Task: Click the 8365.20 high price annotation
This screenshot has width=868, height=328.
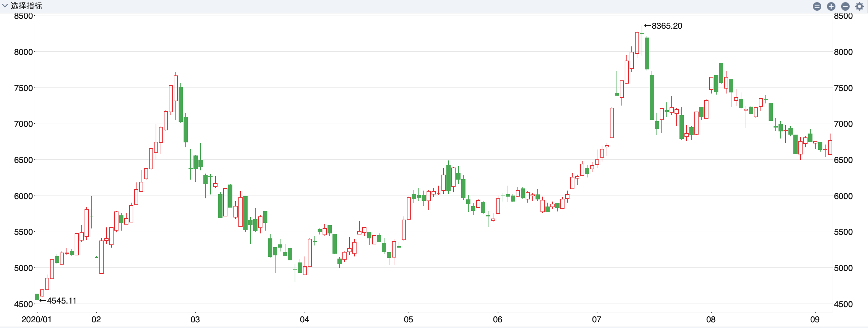Action: point(666,26)
